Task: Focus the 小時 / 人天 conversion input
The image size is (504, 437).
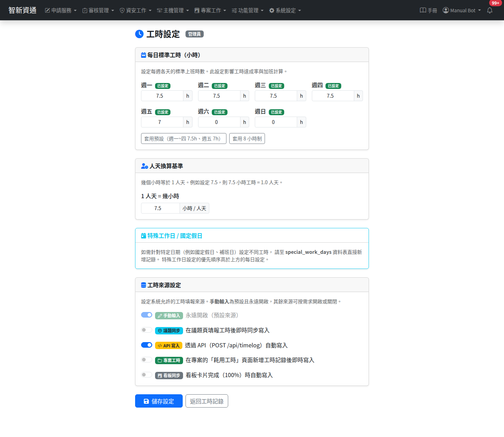Action: pos(160,208)
